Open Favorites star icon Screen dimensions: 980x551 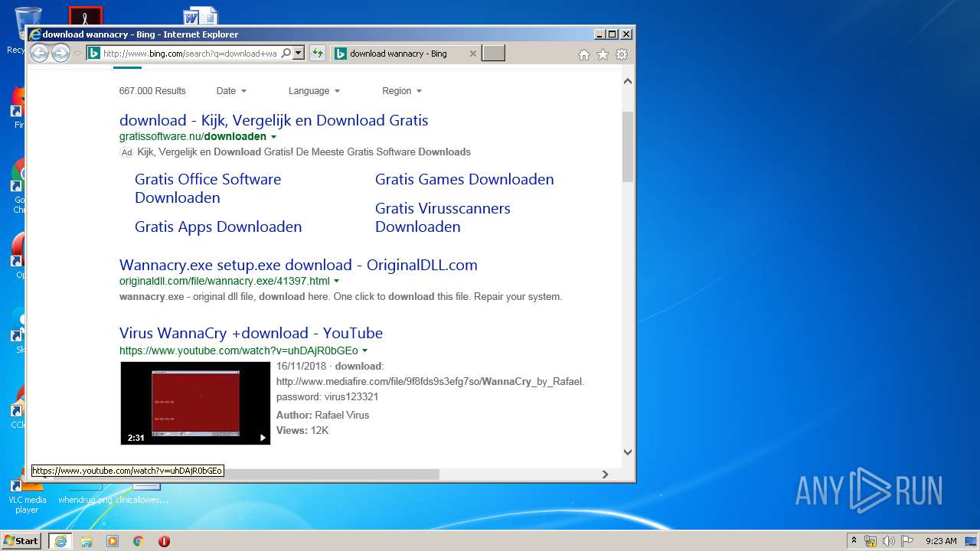pos(603,54)
